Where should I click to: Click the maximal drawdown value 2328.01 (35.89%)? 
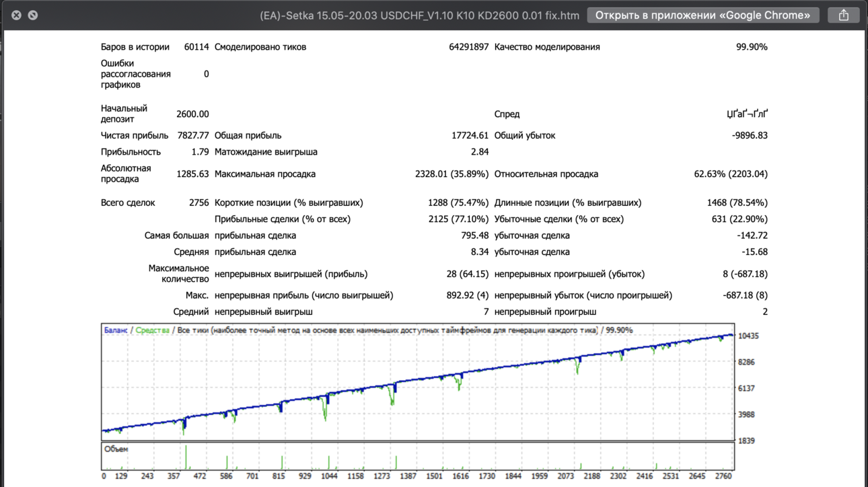coord(452,174)
